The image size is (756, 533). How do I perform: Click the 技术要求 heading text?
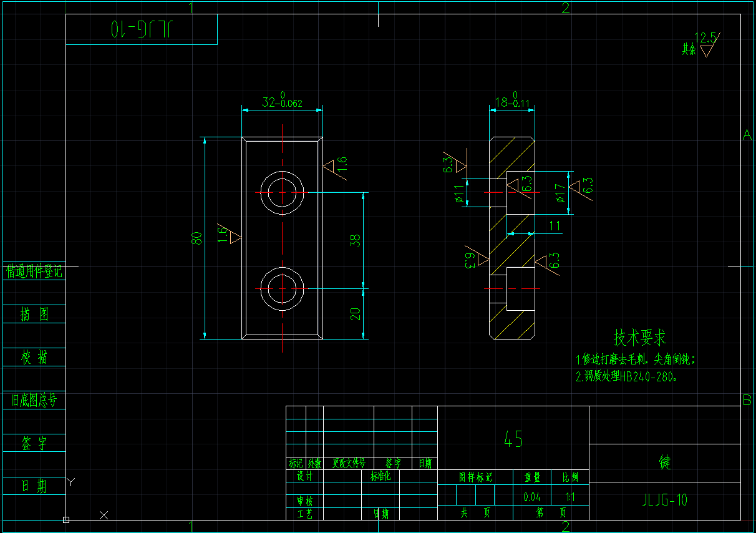pyautogui.click(x=640, y=338)
